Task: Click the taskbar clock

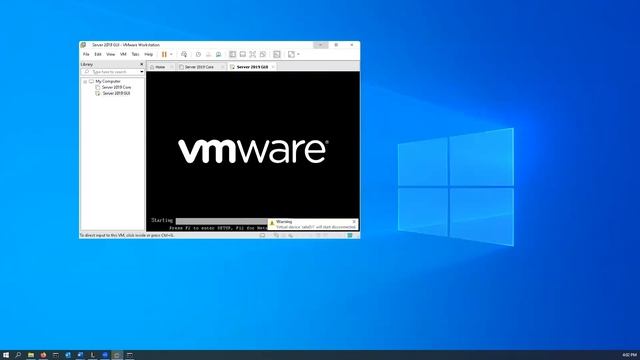Action: click(629, 355)
